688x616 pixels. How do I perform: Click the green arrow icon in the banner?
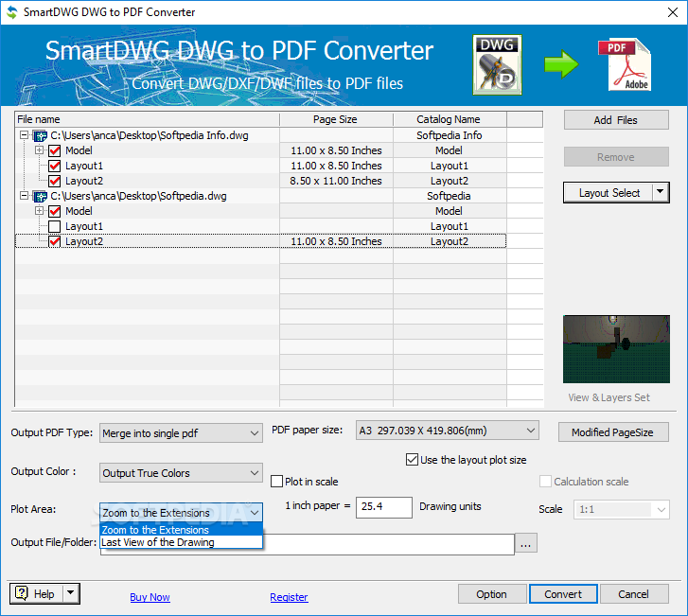(561, 64)
